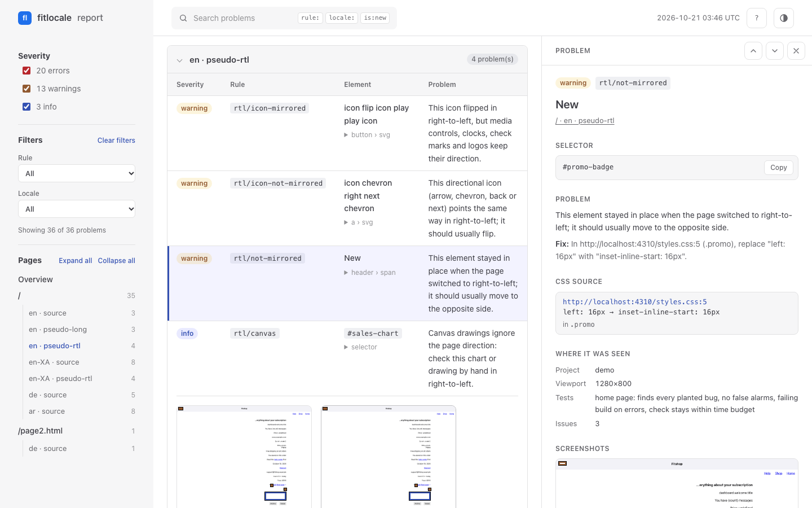Insert the is:new search filter chip
Viewport: 812px width, 508px height.
pyautogui.click(x=375, y=18)
